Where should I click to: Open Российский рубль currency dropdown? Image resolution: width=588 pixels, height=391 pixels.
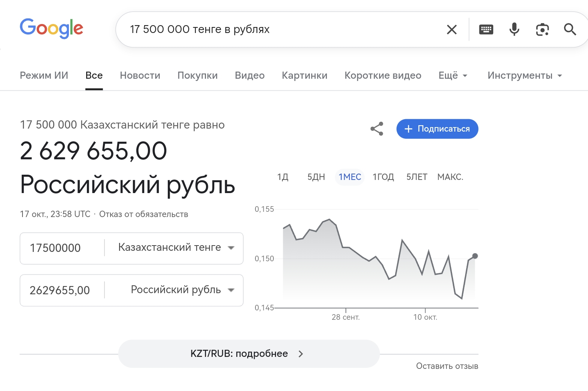pyautogui.click(x=182, y=290)
